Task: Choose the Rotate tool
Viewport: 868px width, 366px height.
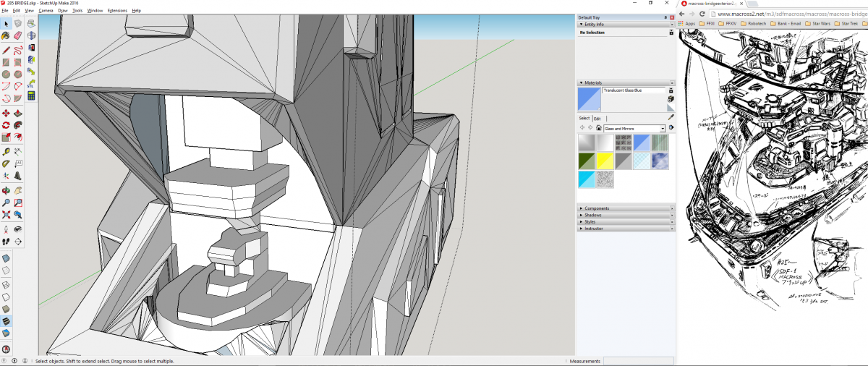Action: click(6, 124)
